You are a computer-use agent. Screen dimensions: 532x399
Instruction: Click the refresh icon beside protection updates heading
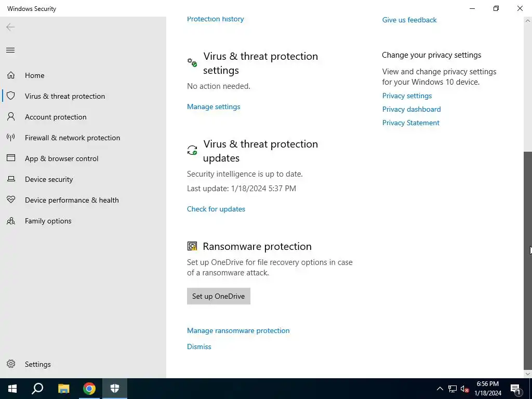click(x=192, y=150)
